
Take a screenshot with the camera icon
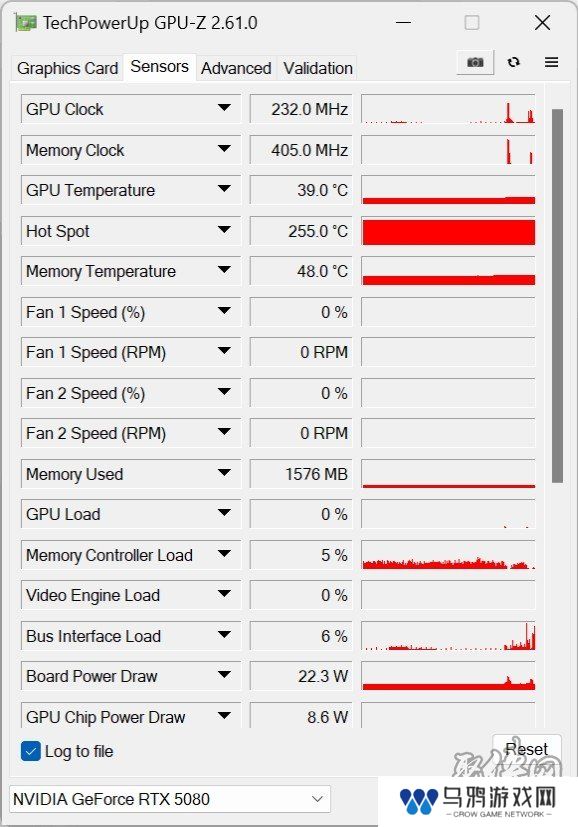coord(475,62)
